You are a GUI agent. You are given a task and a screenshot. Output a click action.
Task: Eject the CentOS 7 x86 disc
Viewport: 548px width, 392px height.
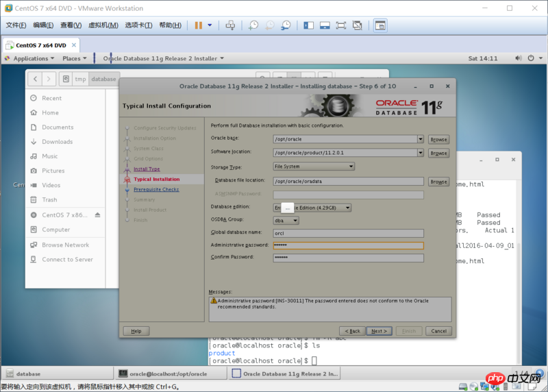97,215
